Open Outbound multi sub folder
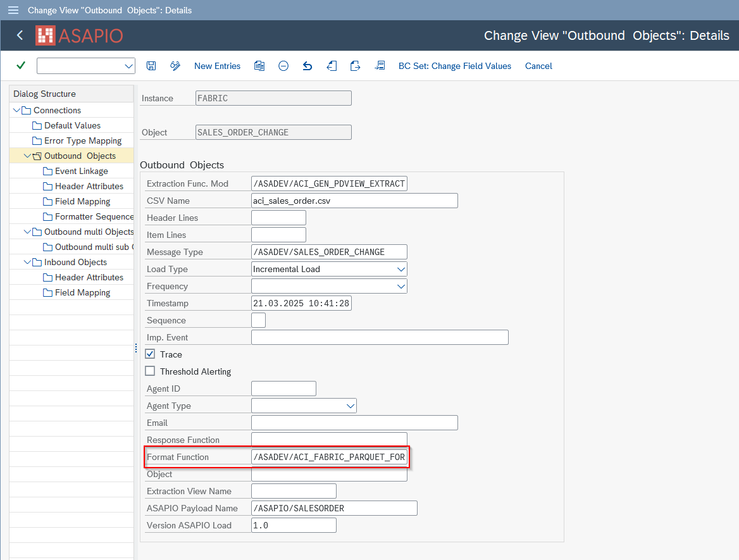Viewport: 739px width, 560px height. pos(88,247)
